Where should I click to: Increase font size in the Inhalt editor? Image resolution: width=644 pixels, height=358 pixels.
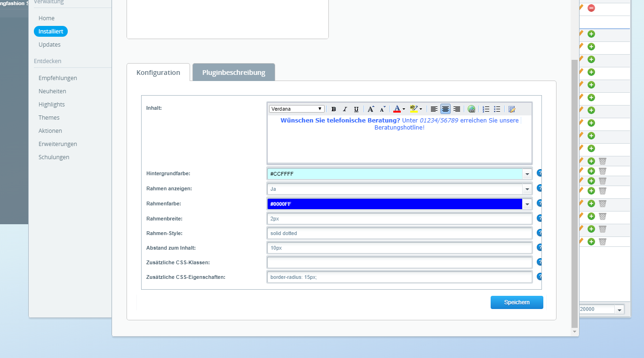[371, 109]
